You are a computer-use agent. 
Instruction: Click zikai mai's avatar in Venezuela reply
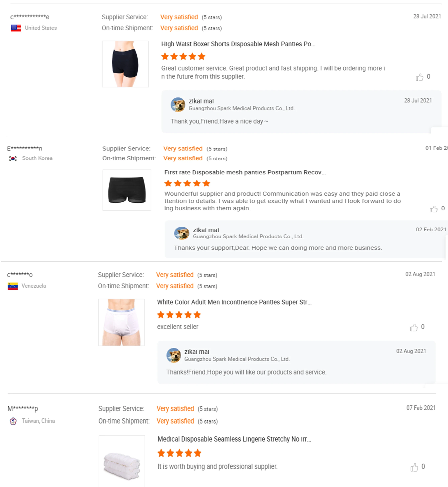174,355
